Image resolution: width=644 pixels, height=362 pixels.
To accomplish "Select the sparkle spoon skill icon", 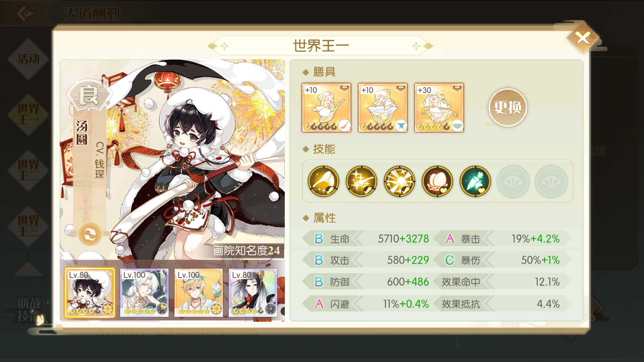I will pyautogui.click(x=361, y=181).
